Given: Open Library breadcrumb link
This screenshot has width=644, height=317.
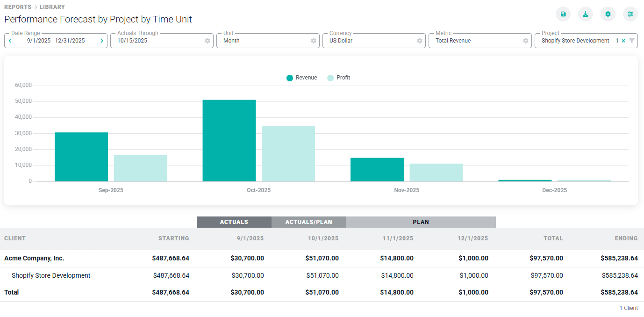Looking at the screenshot, I should 52,7.
